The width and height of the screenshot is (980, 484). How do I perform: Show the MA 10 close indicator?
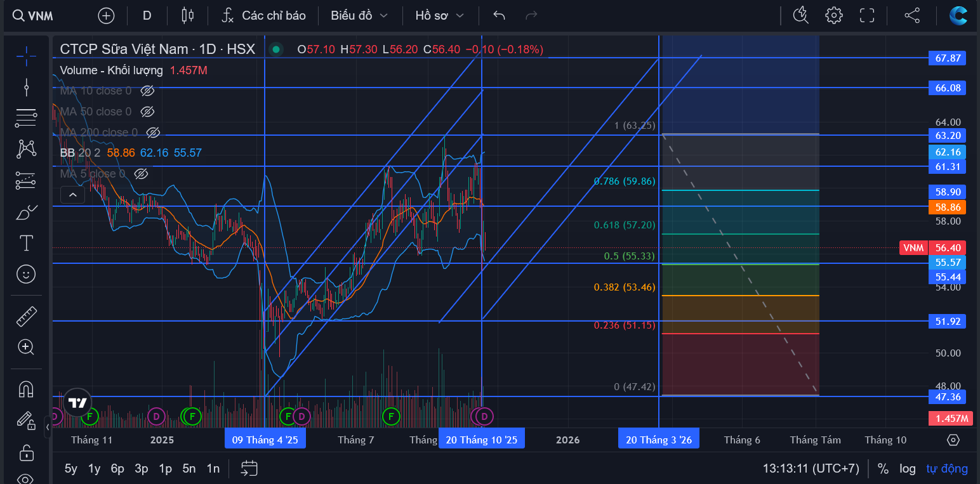click(147, 91)
